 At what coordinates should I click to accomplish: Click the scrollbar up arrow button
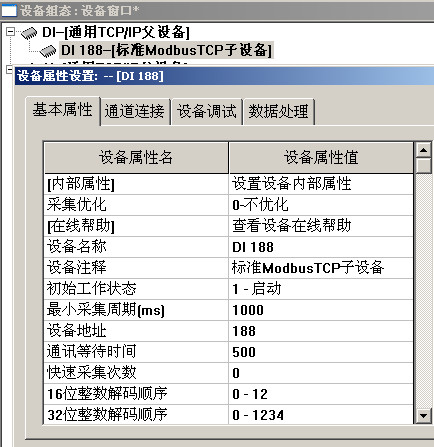point(424,150)
